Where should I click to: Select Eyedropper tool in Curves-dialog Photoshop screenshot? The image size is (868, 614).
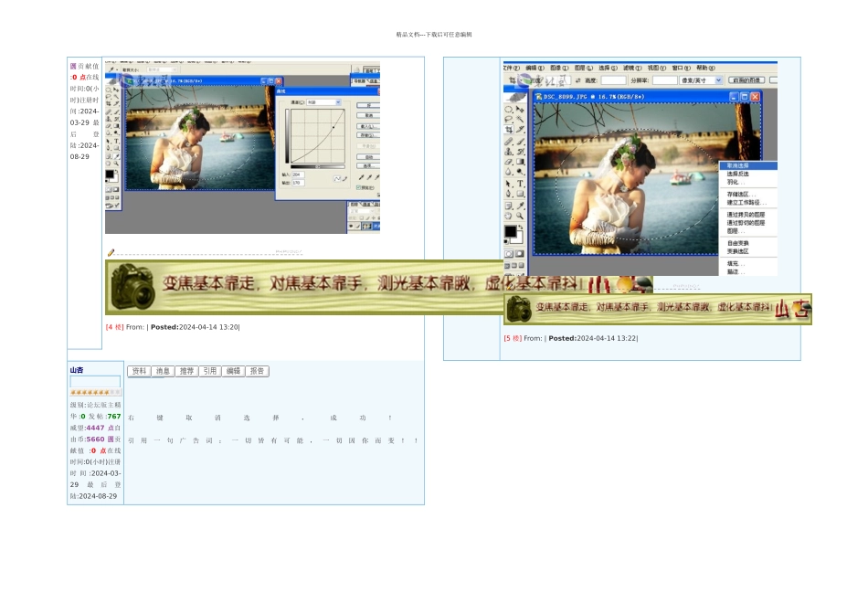click(117, 156)
